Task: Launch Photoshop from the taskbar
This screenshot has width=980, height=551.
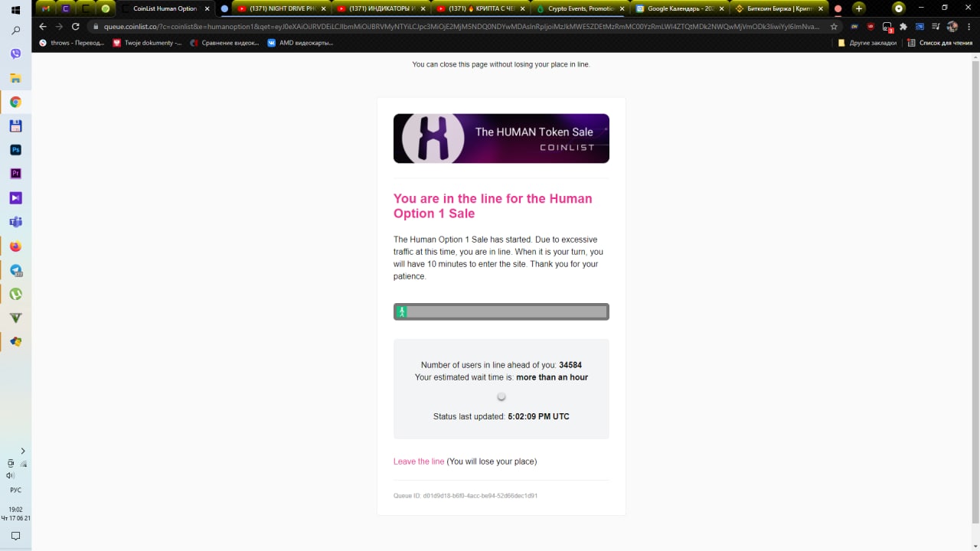Action: point(15,150)
